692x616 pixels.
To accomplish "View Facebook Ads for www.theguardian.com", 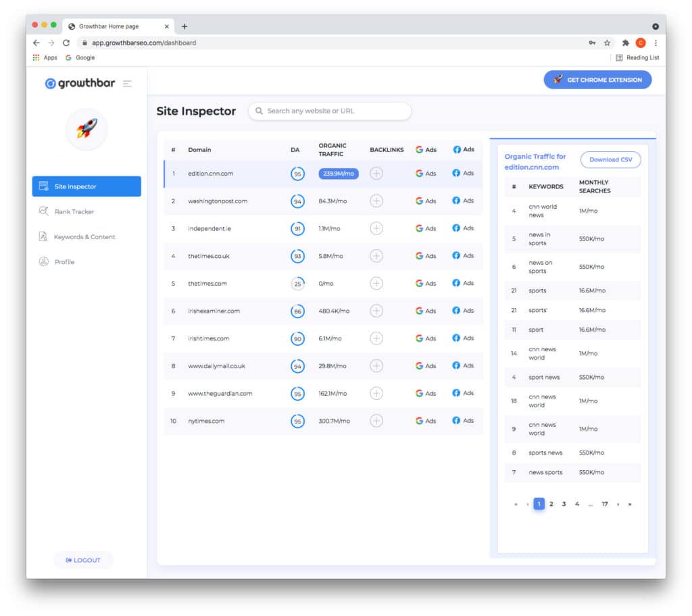I will (x=463, y=392).
